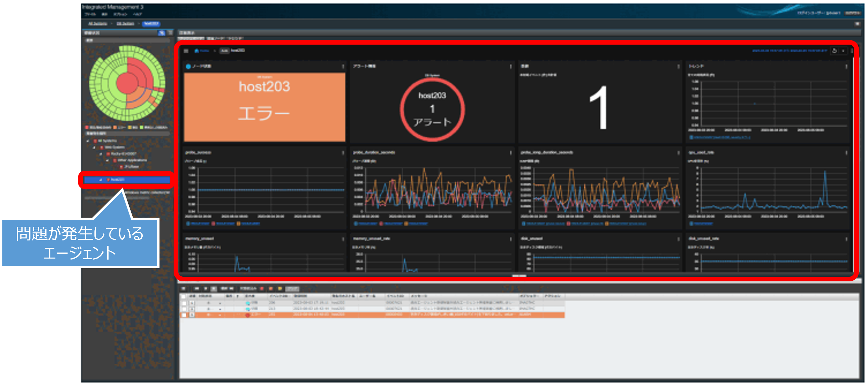Open memory_unused panel kebab menu
Image resolution: width=868 pixels, height=386 pixels.
[x=343, y=239]
